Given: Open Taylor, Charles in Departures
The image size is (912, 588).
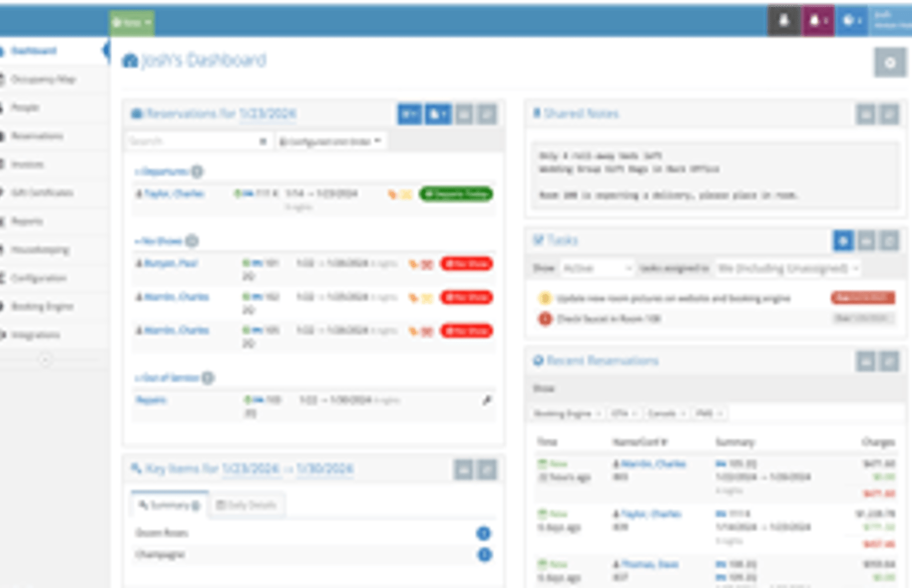Looking at the screenshot, I should (174, 194).
